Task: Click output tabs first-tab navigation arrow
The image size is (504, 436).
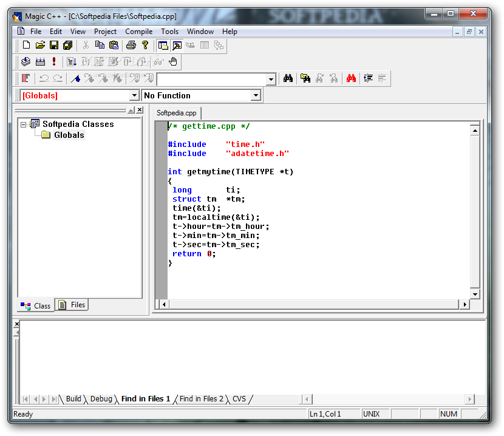Action: [x=25, y=399]
